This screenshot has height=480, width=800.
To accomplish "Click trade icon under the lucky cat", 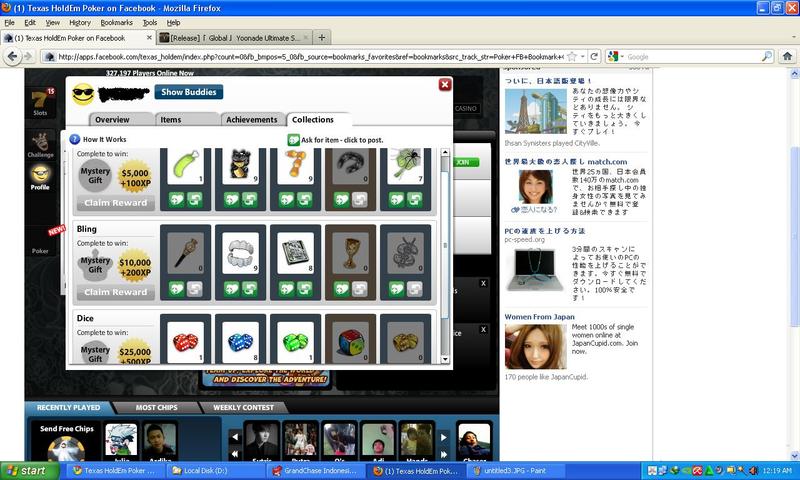I will click(249, 199).
